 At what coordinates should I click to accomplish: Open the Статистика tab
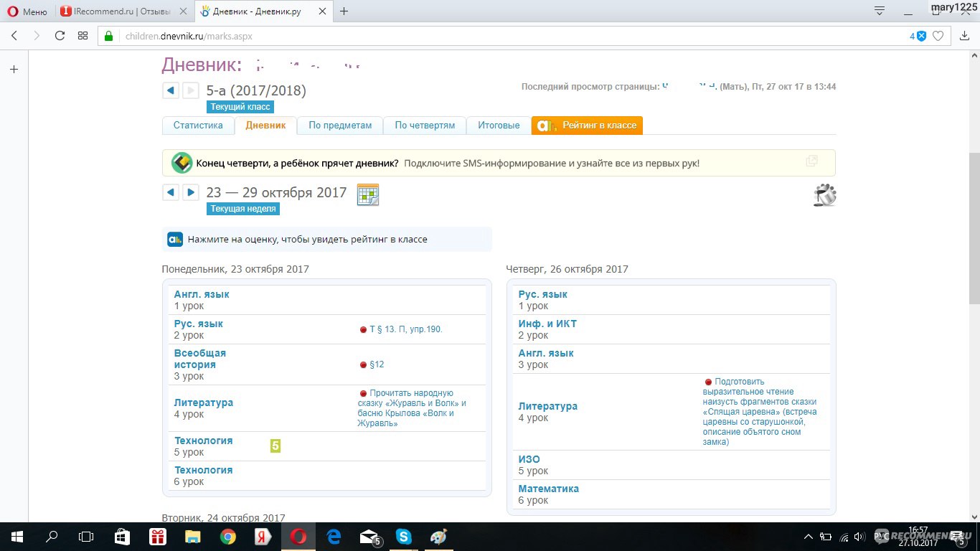(x=198, y=125)
